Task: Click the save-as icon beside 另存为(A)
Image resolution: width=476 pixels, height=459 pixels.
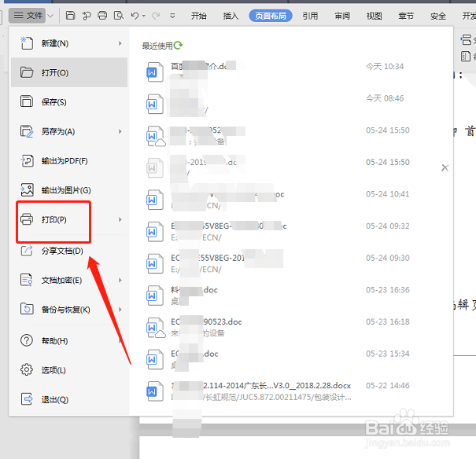Action: pyautogui.click(x=27, y=131)
